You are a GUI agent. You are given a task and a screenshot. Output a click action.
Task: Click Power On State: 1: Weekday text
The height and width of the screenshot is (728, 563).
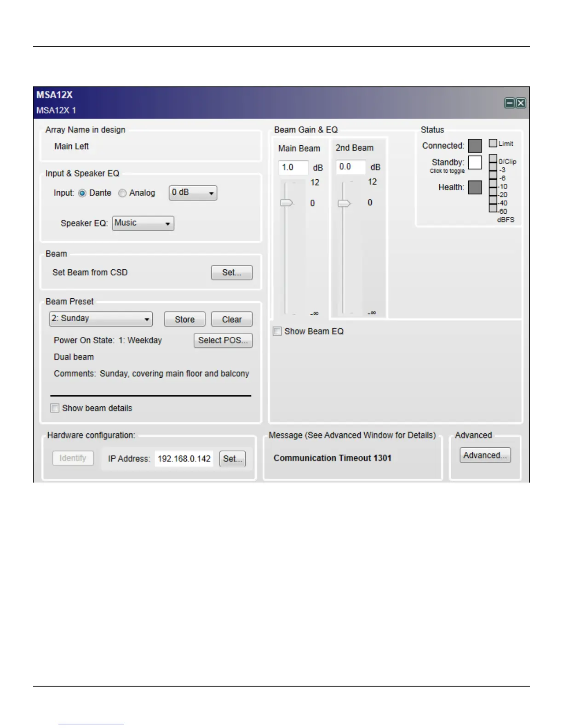click(x=108, y=341)
